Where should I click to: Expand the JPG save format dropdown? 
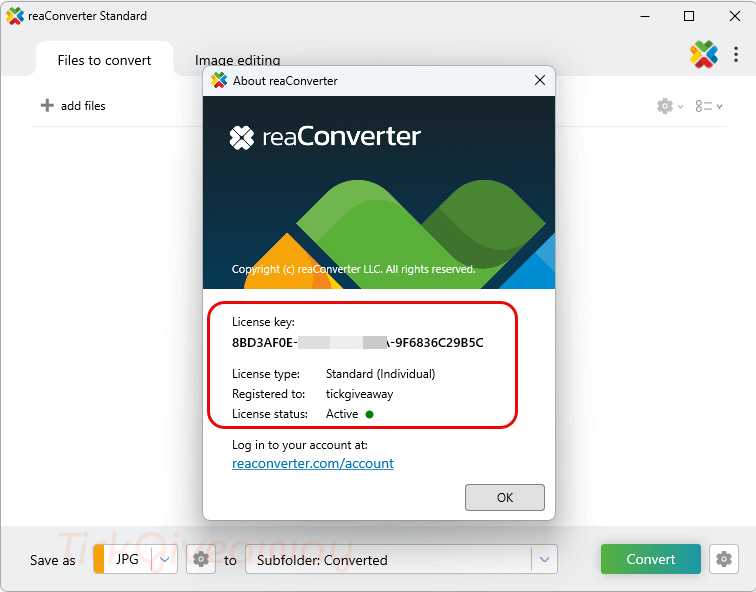(x=164, y=559)
